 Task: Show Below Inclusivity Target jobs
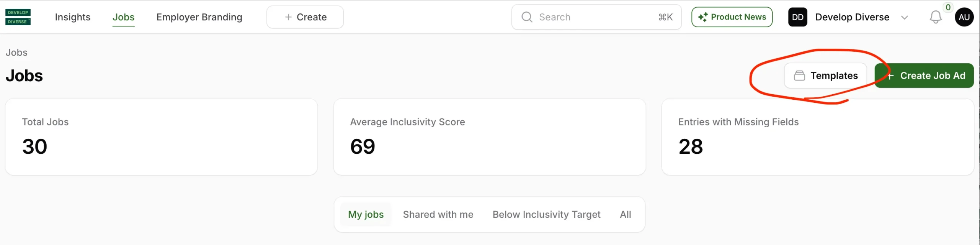point(546,214)
